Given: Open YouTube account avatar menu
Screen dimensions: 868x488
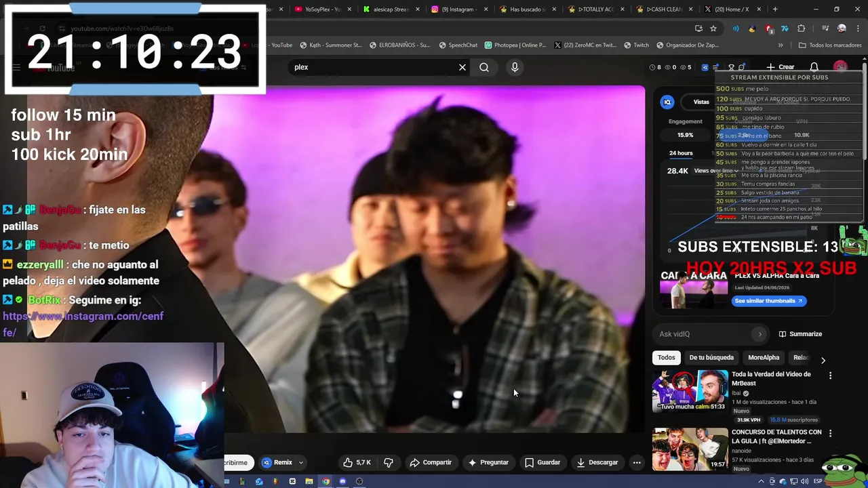Looking at the screenshot, I should pyautogui.click(x=841, y=67).
